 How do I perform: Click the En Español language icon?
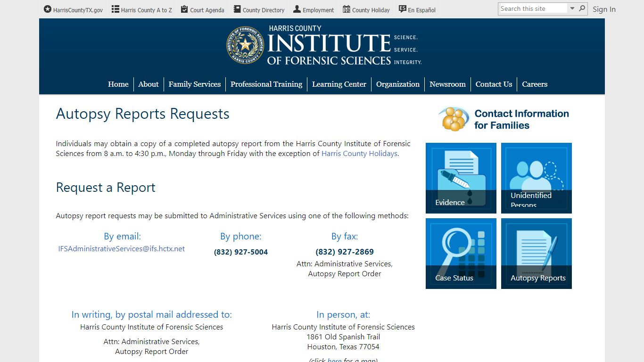[x=402, y=9]
